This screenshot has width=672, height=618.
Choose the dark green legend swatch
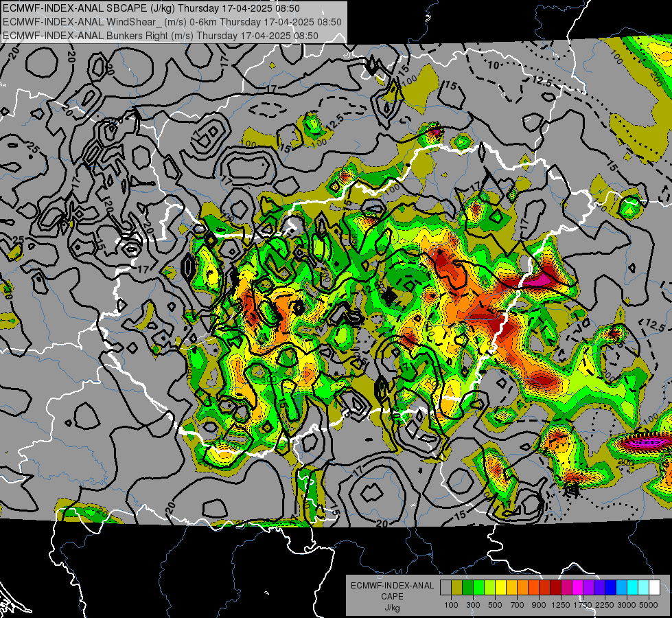pos(467,587)
